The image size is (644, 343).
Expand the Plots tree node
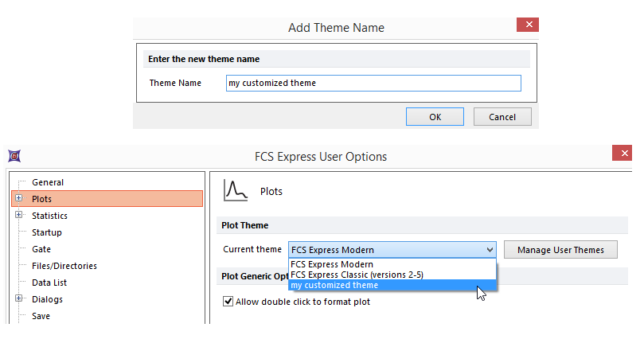pyautogui.click(x=18, y=199)
